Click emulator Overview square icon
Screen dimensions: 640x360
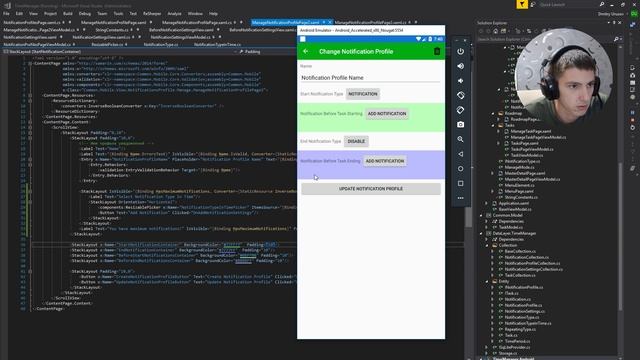pyautogui.click(x=460, y=183)
